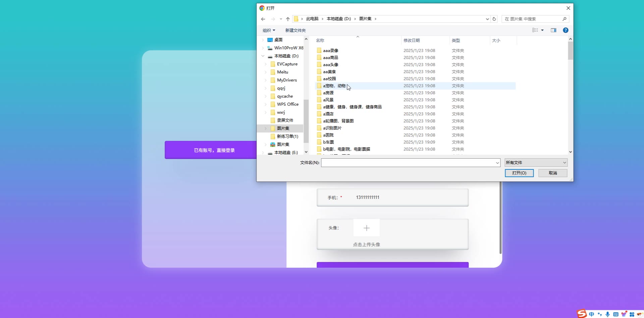This screenshot has width=644, height=318.
Task: Click the plus icon to upload avatar
Action: coord(366,228)
